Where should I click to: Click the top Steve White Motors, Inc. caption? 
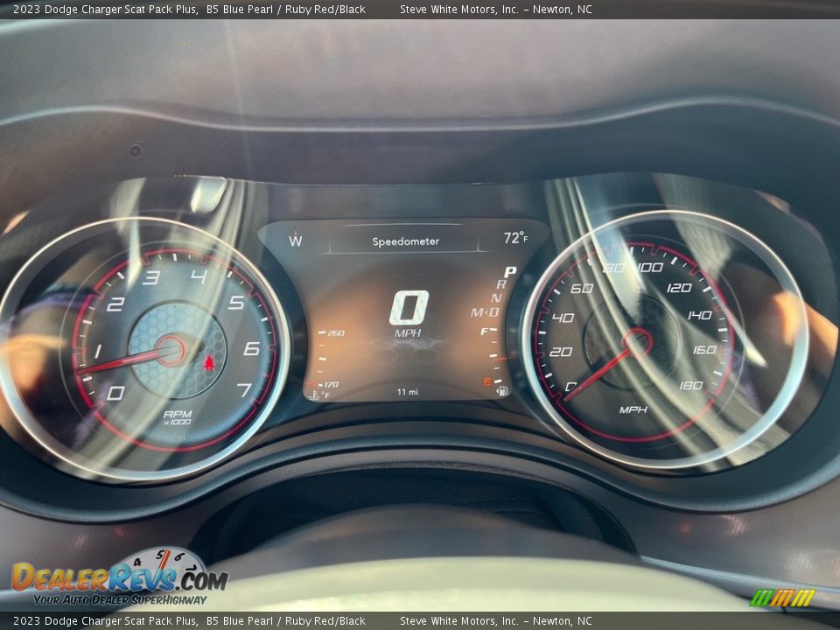[495, 9]
